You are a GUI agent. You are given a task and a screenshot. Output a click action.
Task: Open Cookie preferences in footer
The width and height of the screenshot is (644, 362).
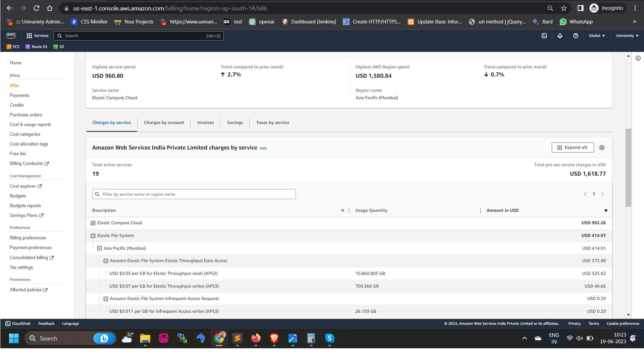pos(623,323)
